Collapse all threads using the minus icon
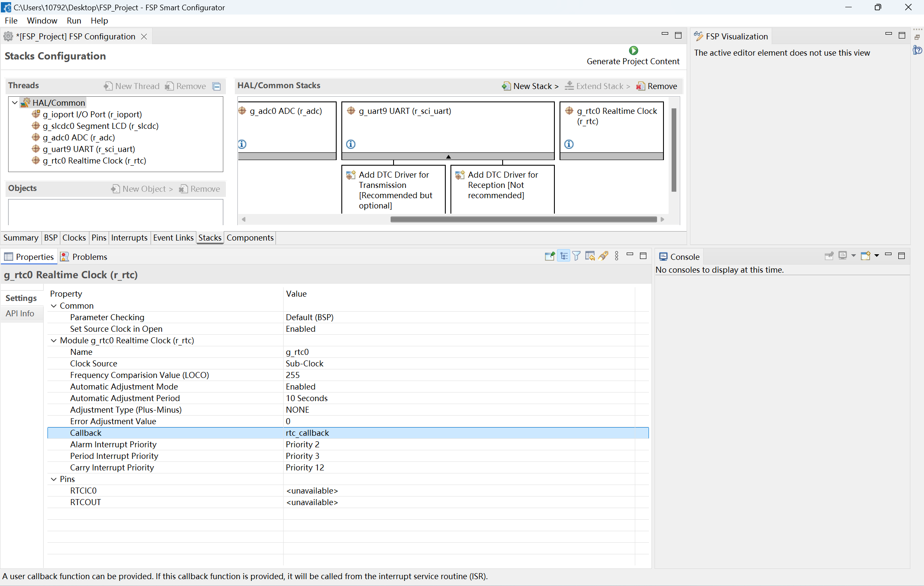924x586 pixels. pos(217,86)
